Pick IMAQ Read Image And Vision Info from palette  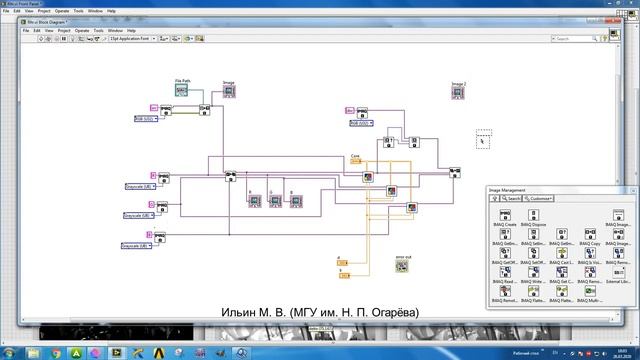coord(505,272)
